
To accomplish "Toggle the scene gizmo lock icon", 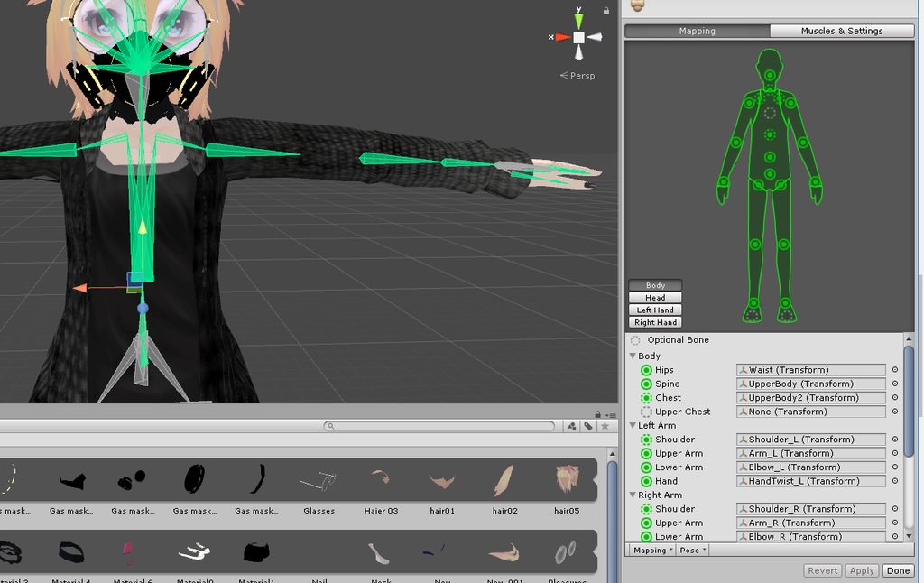I will [605, 11].
